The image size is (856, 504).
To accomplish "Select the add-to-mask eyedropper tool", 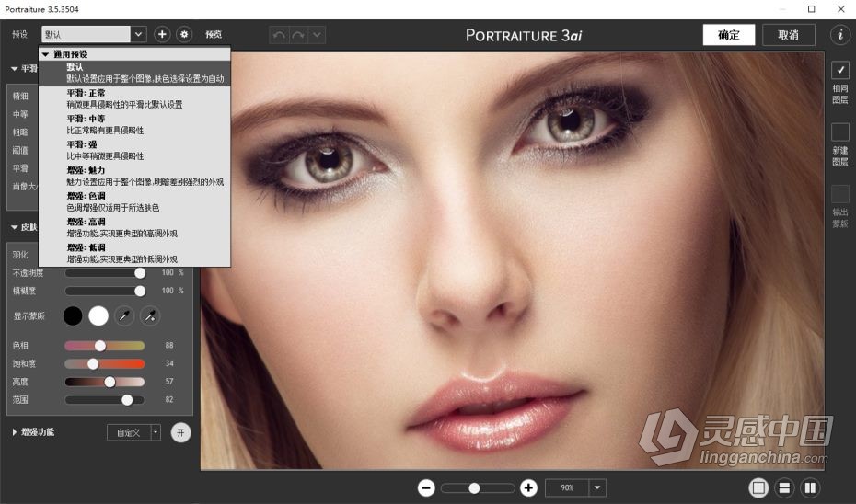I will pos(150,315).
